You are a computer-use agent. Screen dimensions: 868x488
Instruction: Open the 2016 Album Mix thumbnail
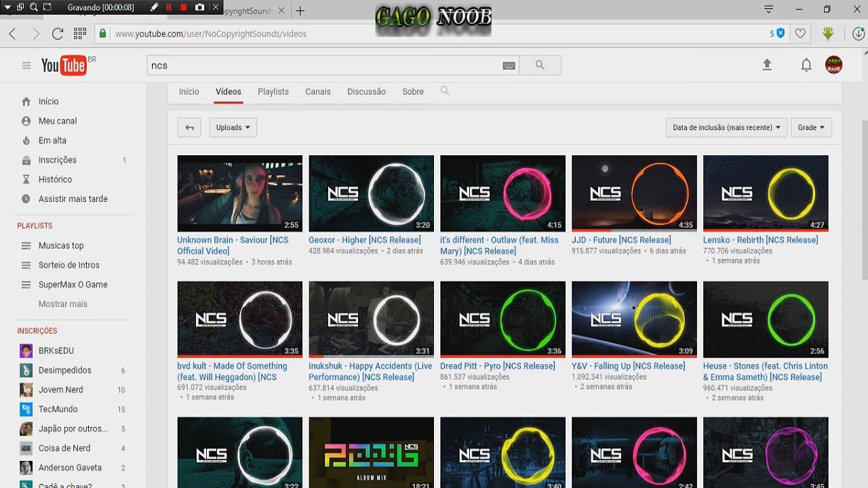tap(371, 453)
